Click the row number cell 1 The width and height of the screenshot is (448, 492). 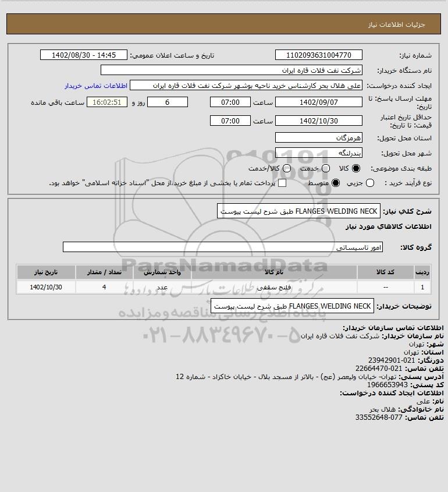coord(422,287)
